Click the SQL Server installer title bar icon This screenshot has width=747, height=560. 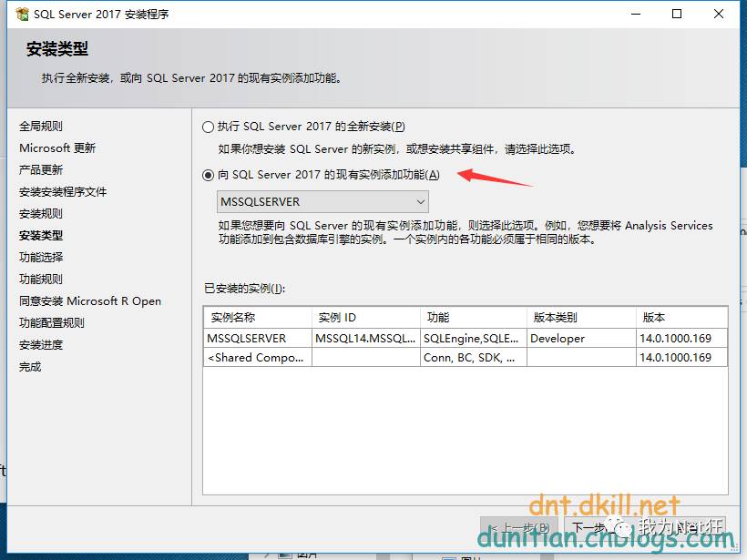pyautogui.click(x=22, y=15)
